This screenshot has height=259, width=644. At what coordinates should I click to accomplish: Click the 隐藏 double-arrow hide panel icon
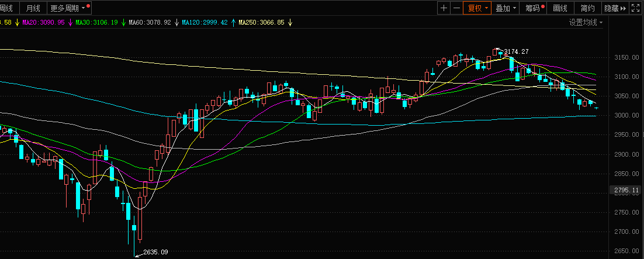[x=615, y=8]
